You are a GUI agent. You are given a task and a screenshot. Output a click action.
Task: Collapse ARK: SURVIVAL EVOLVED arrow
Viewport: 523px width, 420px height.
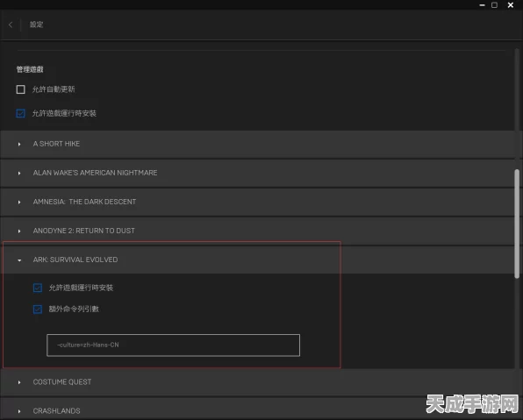19,260
